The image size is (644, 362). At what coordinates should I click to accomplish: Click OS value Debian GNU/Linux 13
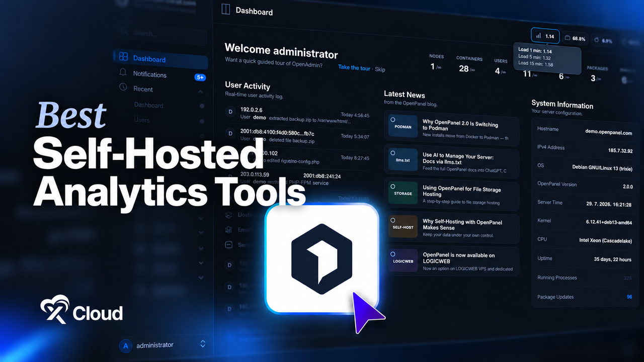click(602, 167)
